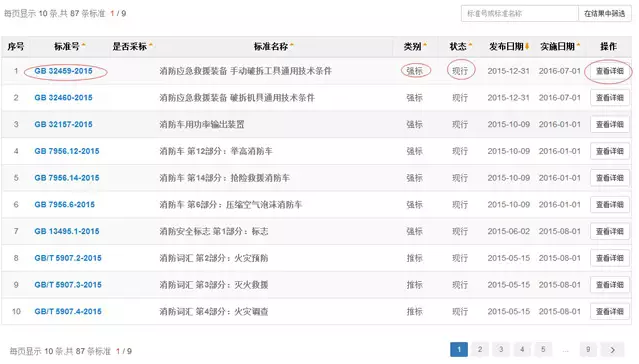Open link GB 32460-2015
The width and height of the screenshot is (639, 364).
point(63,98)
